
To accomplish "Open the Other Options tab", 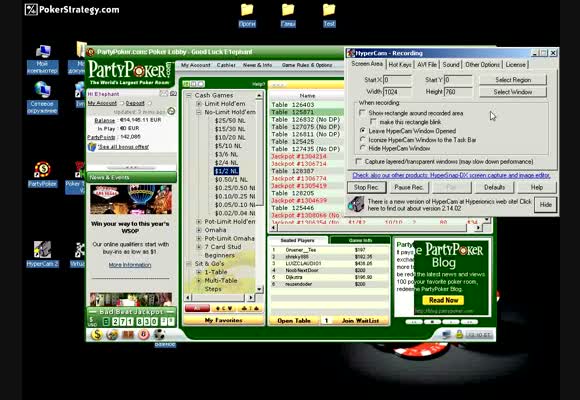I will tap(482, 64).
